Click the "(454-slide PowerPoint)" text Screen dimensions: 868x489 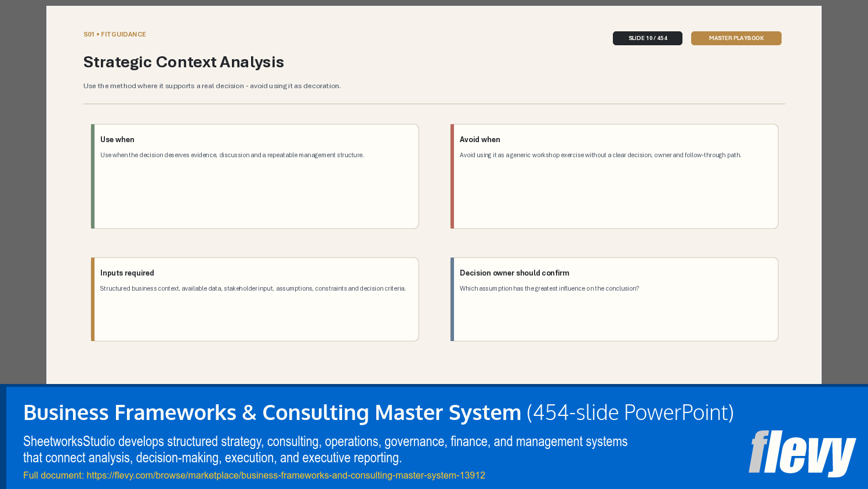click(630, 412)
